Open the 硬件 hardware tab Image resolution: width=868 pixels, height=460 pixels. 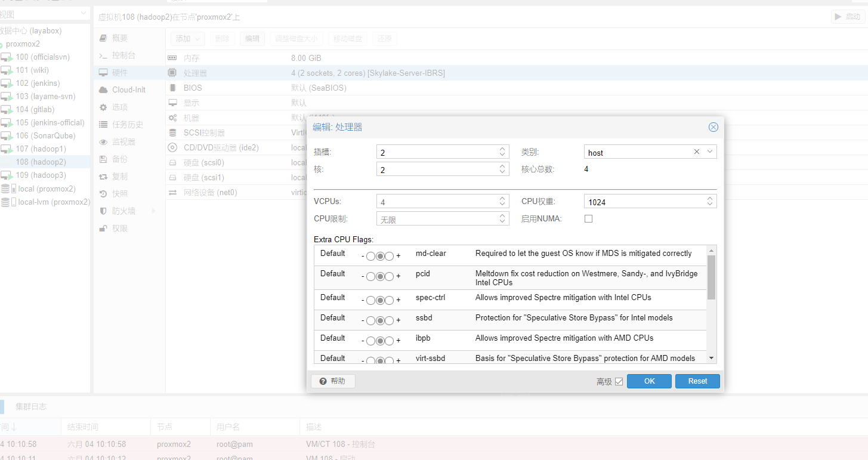click(x=129, y=72)
